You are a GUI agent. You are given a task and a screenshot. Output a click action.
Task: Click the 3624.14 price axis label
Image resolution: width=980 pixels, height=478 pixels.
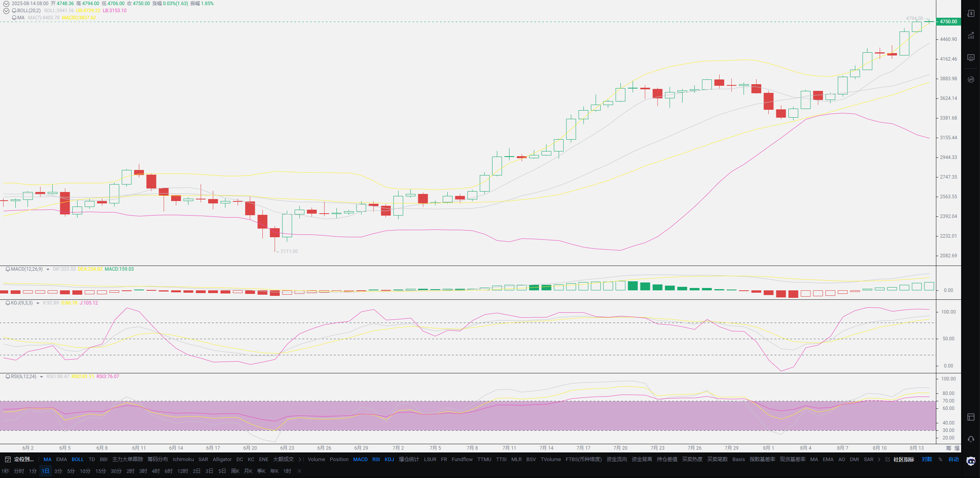(948, 98)
